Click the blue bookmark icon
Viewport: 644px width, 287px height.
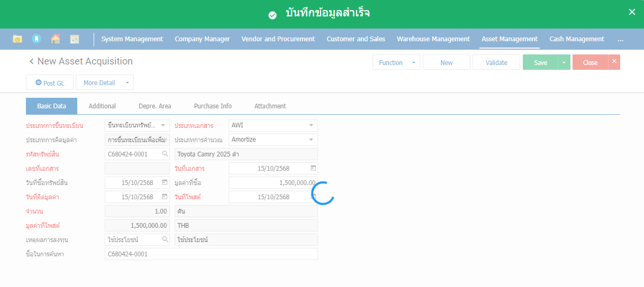pyautogui.click(x=36, y=39)
